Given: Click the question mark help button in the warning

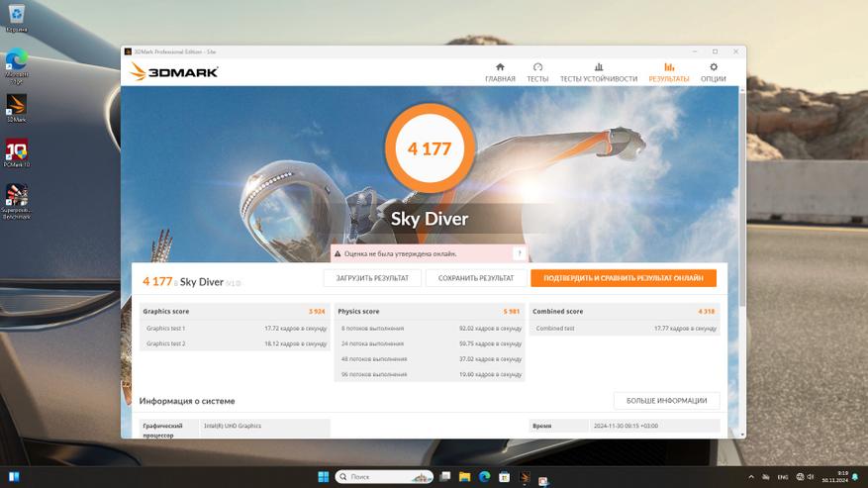Looking at the screenshot, I should 520,253.
